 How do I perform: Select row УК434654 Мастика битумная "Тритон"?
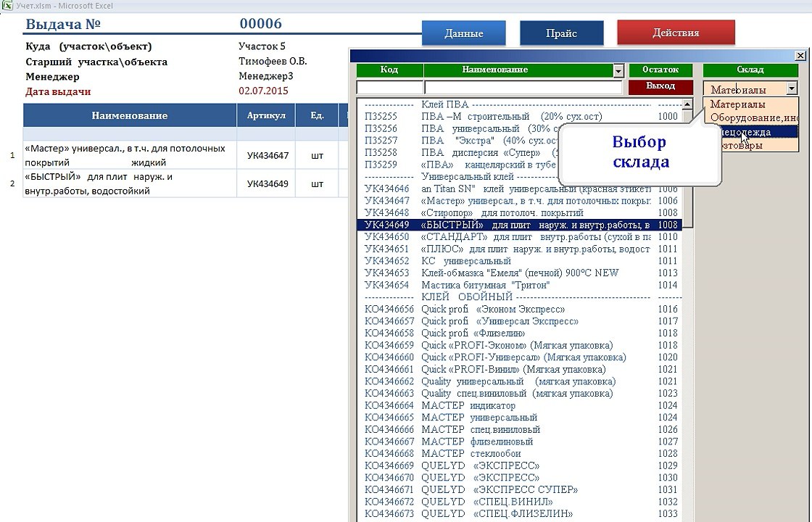pos(520,285)
